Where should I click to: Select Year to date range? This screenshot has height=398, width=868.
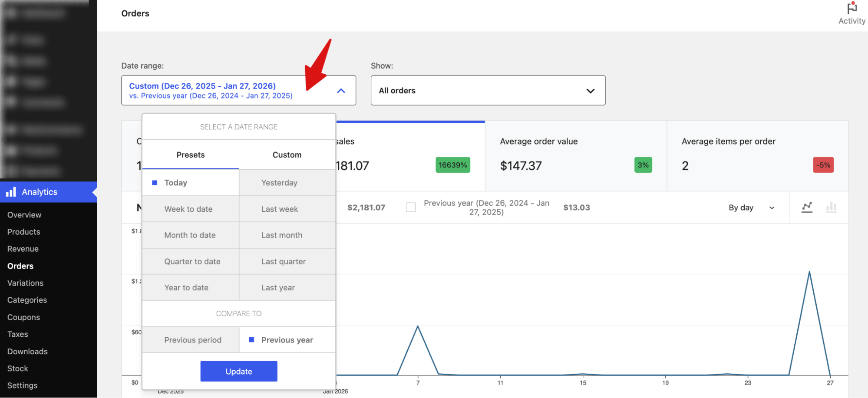click(186, 287)
